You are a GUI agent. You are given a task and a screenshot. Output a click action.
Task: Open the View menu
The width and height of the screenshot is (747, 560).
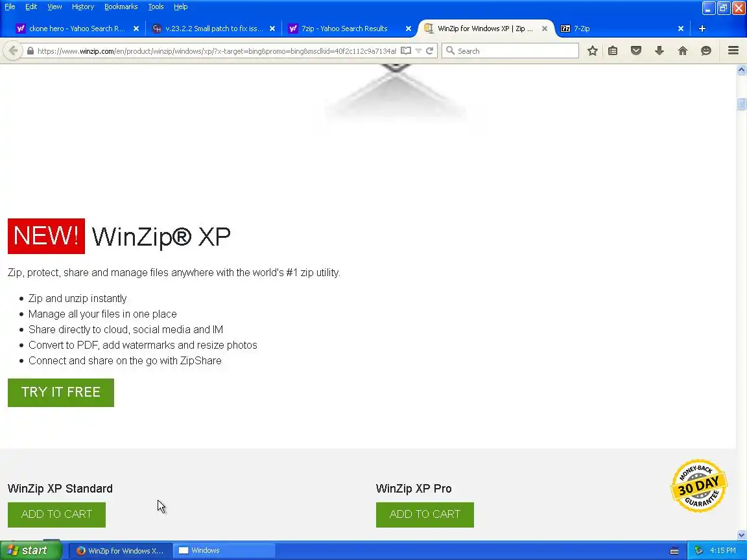pyautogui.click(x=54, y=6)
